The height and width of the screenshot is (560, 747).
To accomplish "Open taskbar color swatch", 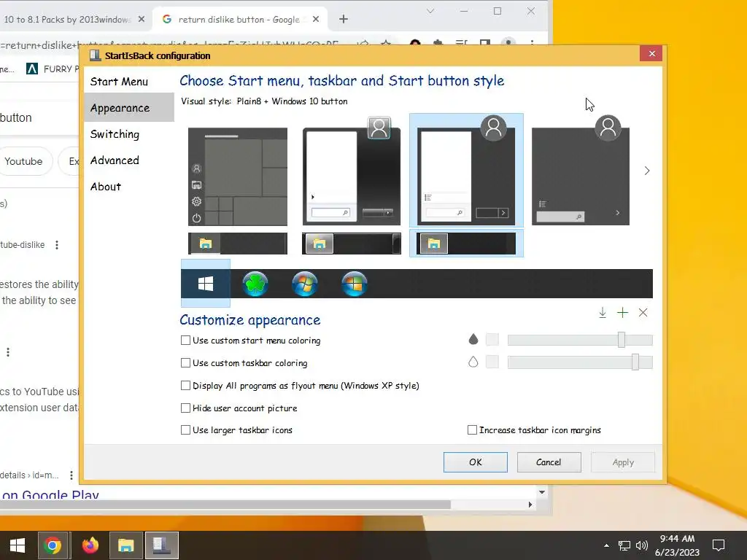I will tap(492, 362).
